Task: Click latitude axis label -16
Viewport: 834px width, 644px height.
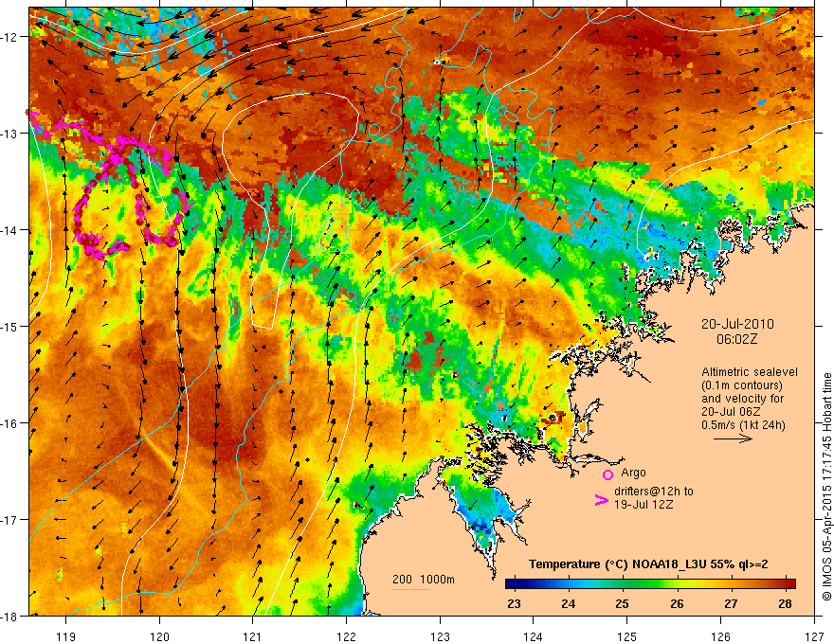Action: coord(9,423)
